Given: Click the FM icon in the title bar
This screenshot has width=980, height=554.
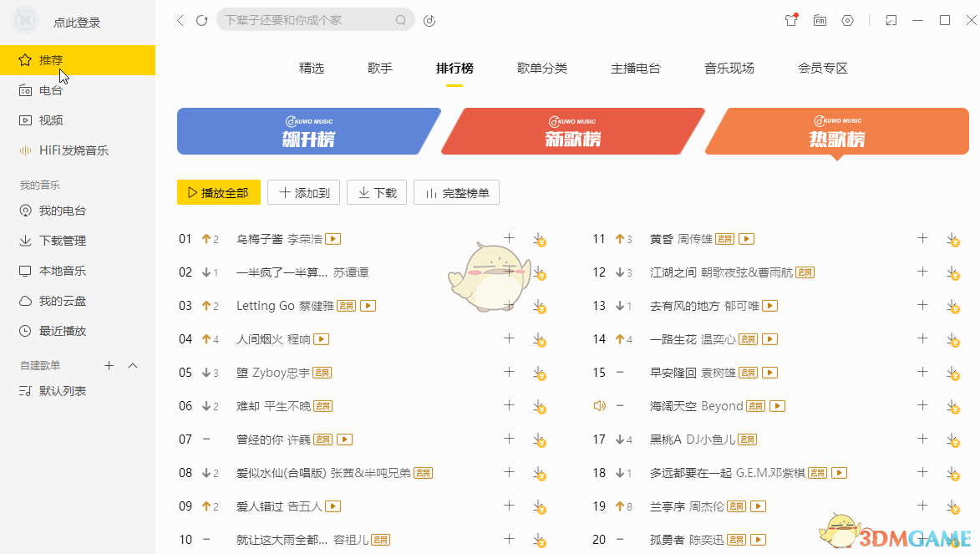Looking at the screenshot, I should [820, 20].
